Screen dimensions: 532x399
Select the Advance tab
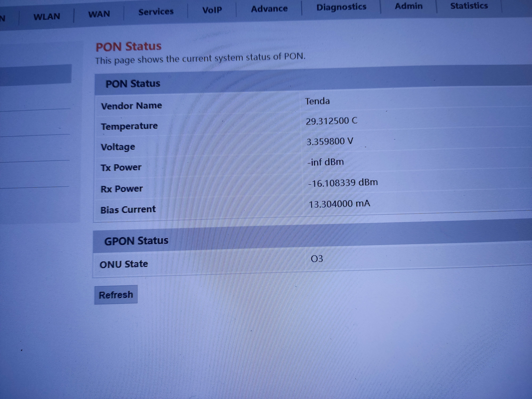click(x=269, y=9)
